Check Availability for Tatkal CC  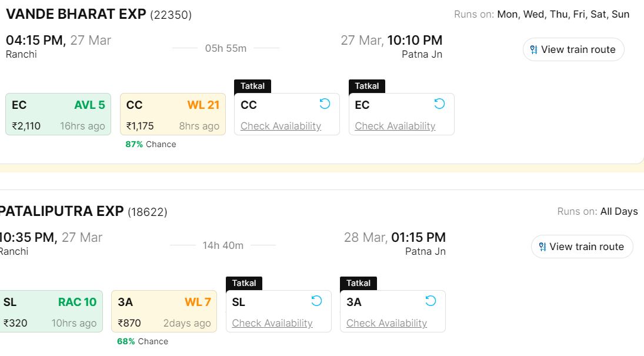tap(281, 126)
